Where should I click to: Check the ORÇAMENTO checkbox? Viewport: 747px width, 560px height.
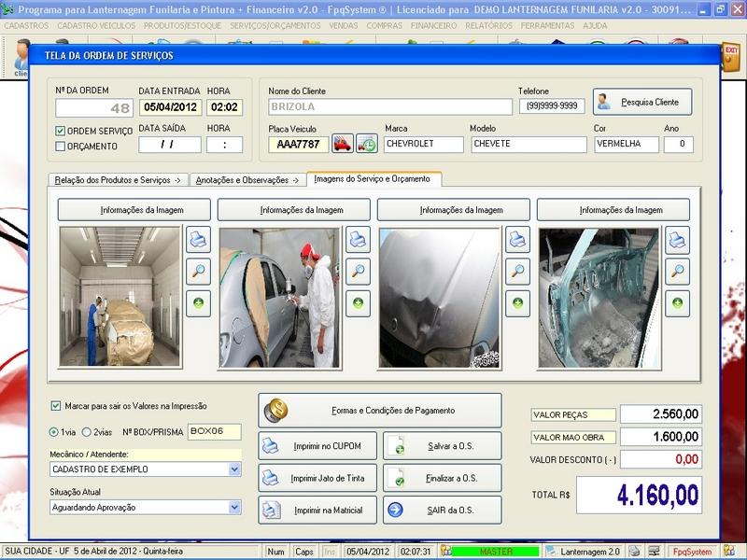point(61,146)
